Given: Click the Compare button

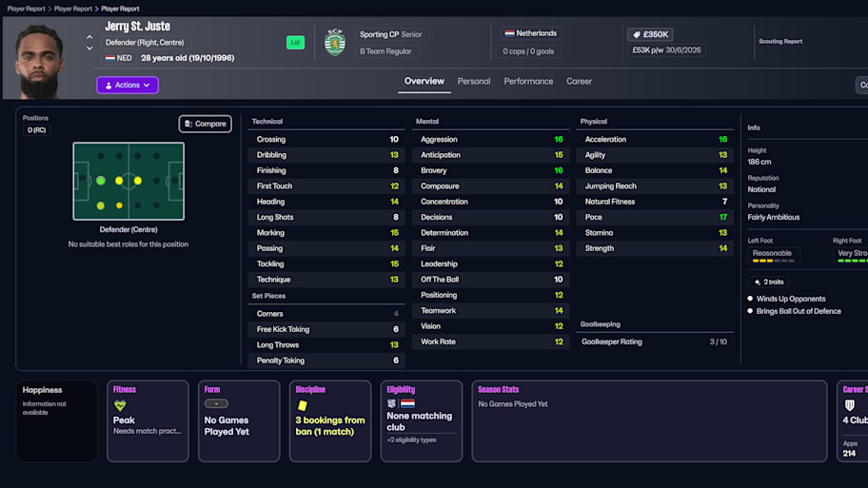Looking at the screenshot, I should point(205,124).
